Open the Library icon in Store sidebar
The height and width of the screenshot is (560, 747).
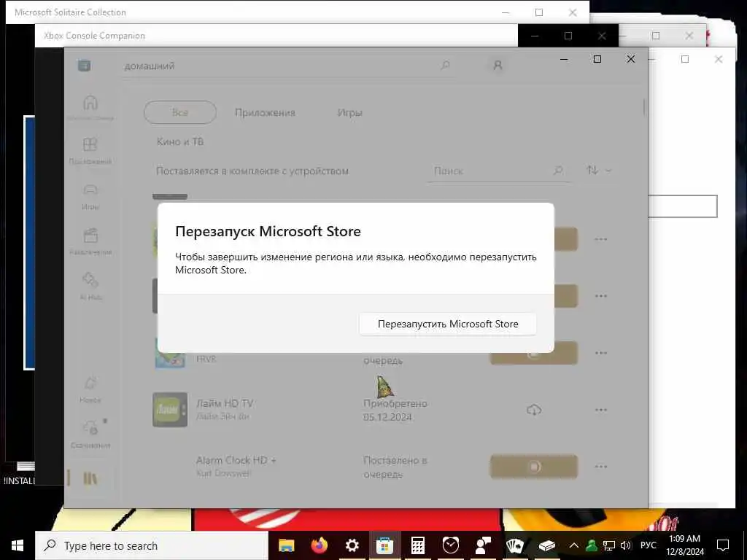90,478
